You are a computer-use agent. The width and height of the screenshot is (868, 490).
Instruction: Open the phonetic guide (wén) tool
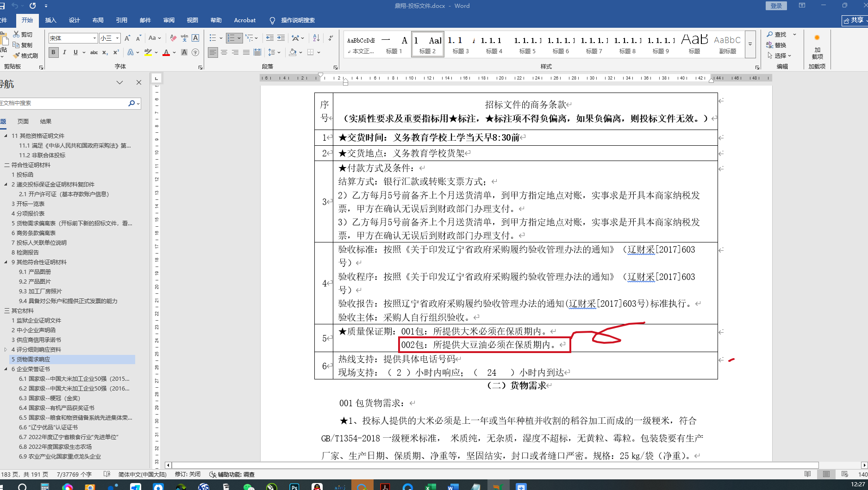[184, 38]
